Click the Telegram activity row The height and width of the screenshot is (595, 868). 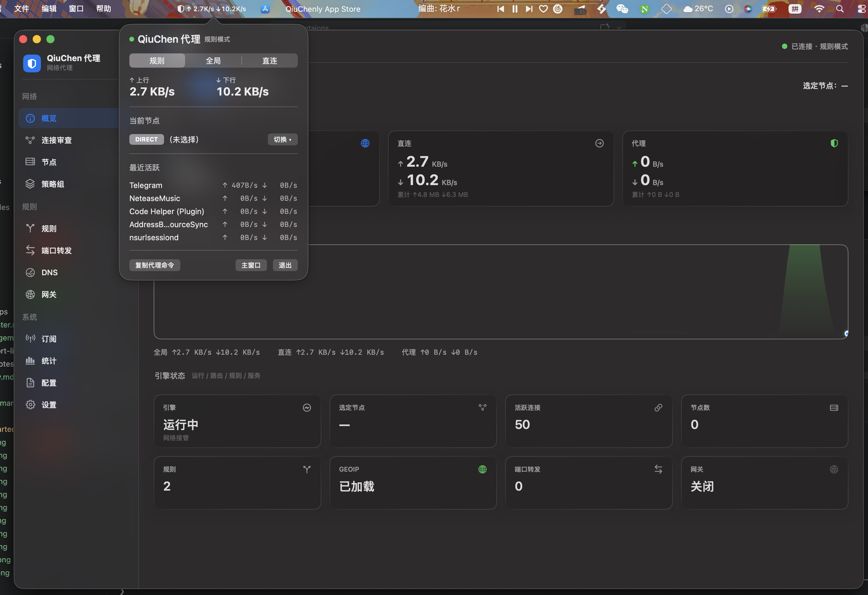(x=213, y=185)
